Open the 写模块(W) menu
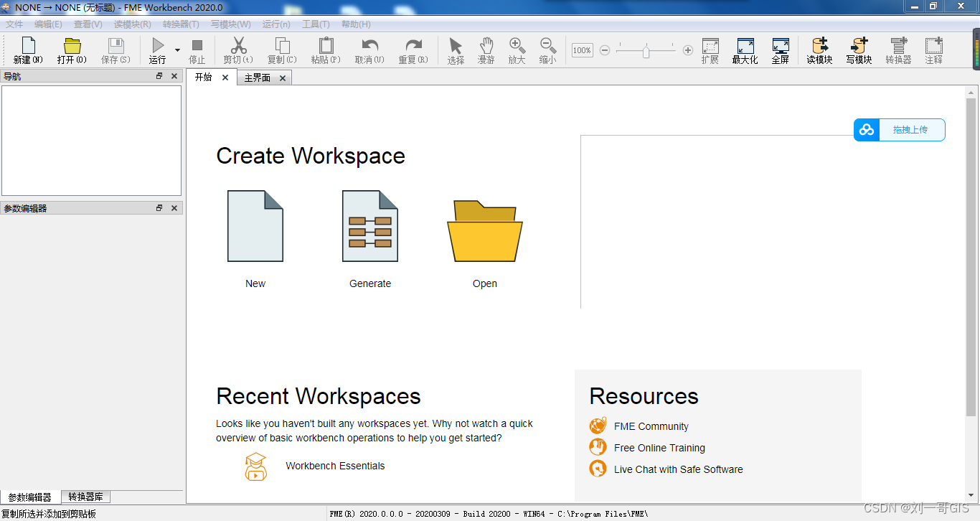Image resolution: width=980 pixels, height=521 pixels. (231, 24)
